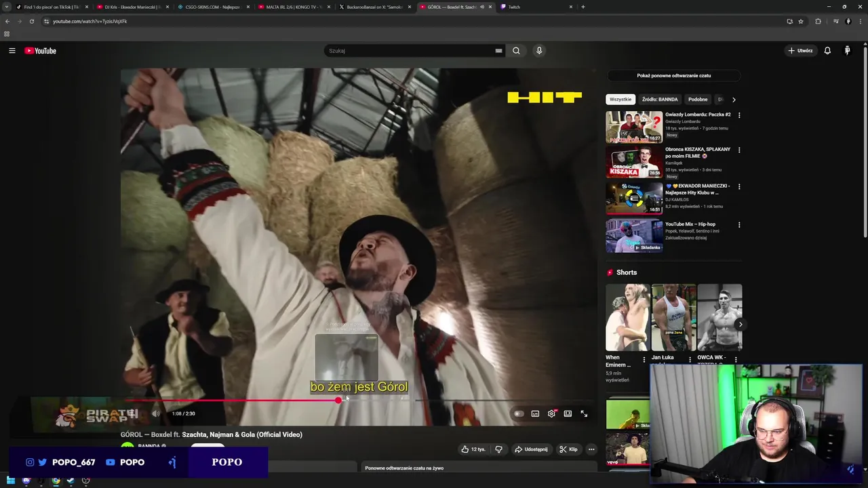Open the EKWADOR MANIECZKI video thumbnail

click(x=634, y=197)
